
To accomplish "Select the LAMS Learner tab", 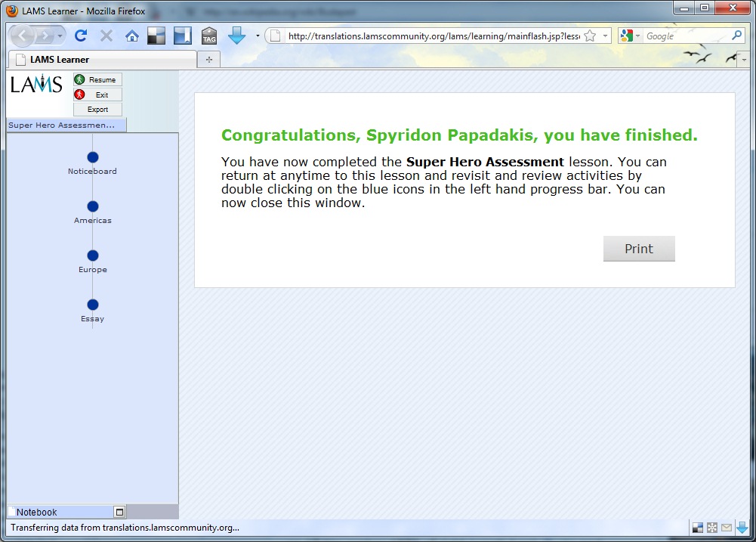I will [102, 59].
